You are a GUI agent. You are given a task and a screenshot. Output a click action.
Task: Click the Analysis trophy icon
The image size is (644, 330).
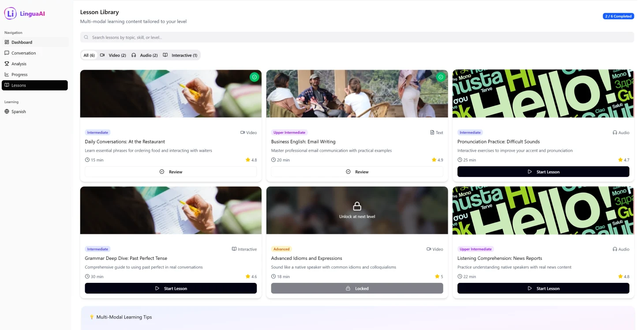[6, 64]
